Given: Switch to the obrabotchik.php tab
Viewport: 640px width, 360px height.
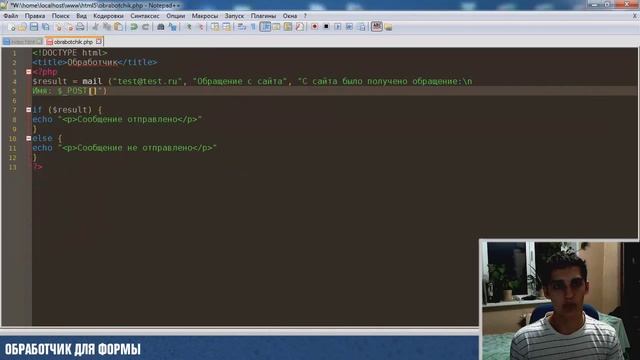Looking at the screenshot, I should pos(73,42).
